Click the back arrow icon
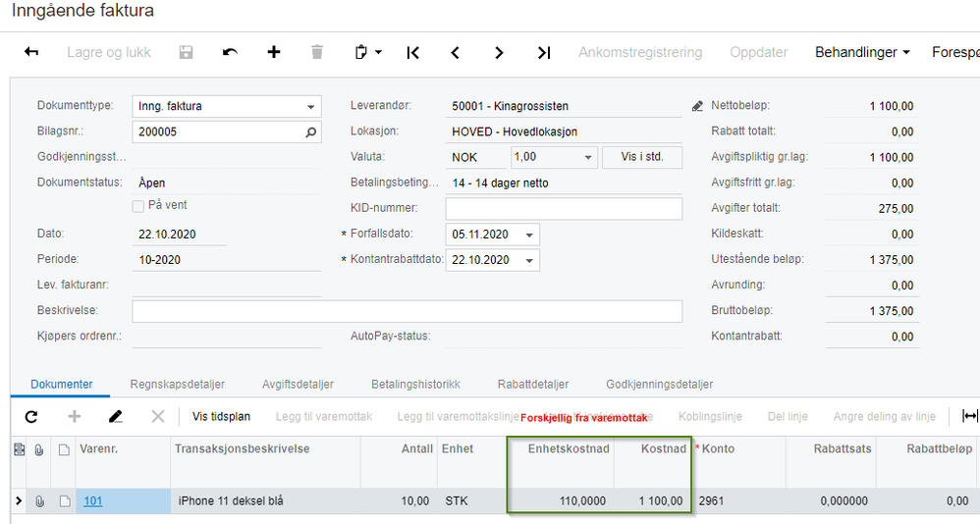980x524 pixels. [31, 52]
